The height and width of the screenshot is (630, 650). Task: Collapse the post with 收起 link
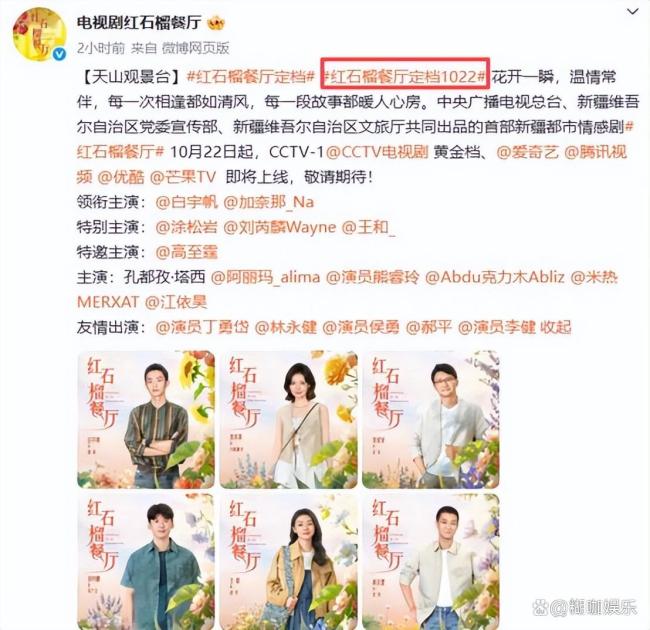(555, 327)
